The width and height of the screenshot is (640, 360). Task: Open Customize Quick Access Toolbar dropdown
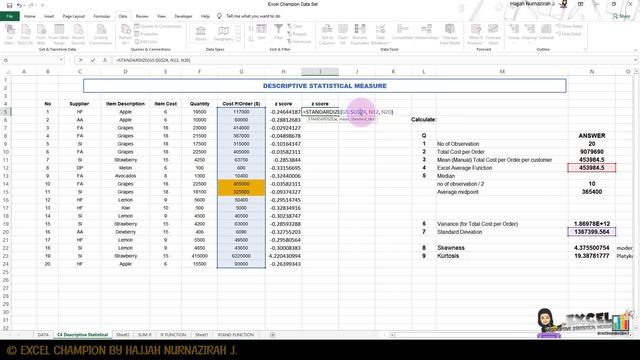[42, 5]
